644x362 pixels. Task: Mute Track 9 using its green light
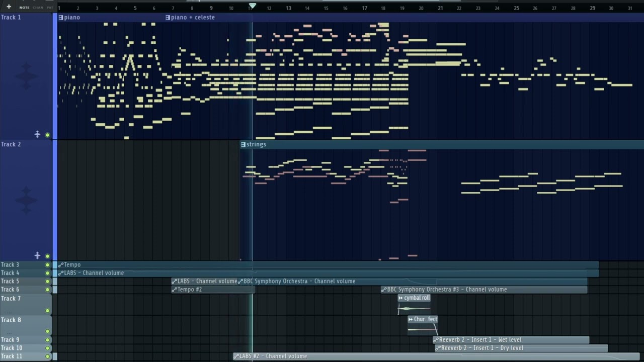[48, 340]
